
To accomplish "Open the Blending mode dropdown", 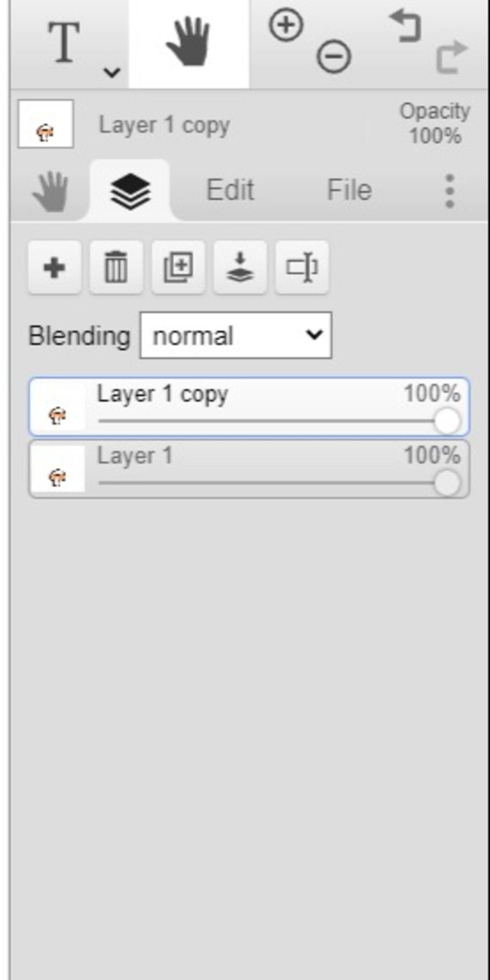I will click(235, 335).
